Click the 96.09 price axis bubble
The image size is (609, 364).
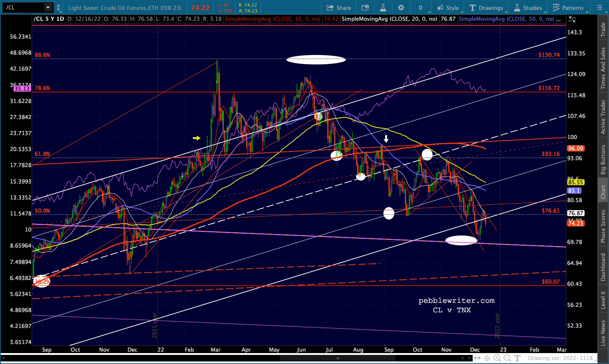[575, 149]
